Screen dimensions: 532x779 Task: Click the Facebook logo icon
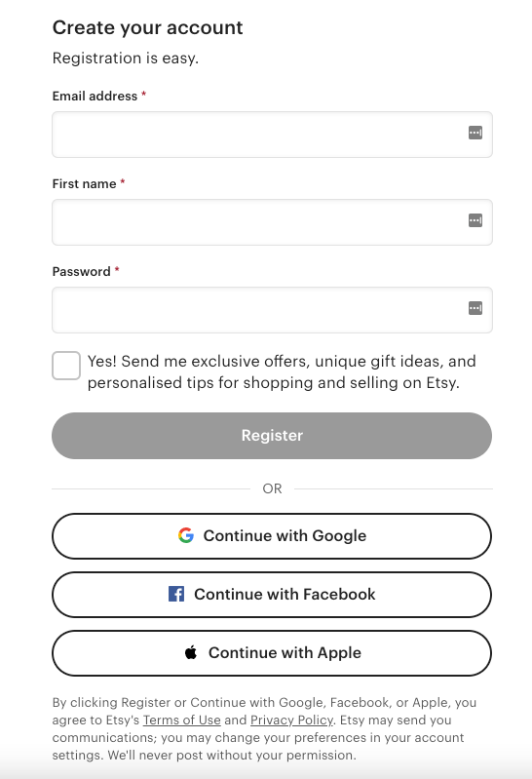pyautogui.click(x=176, y=594)
